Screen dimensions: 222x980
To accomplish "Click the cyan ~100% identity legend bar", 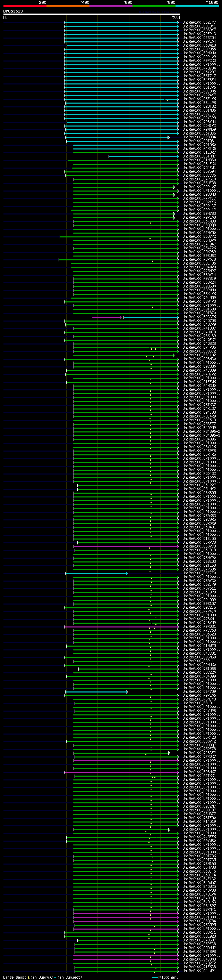I will (197, 6).
